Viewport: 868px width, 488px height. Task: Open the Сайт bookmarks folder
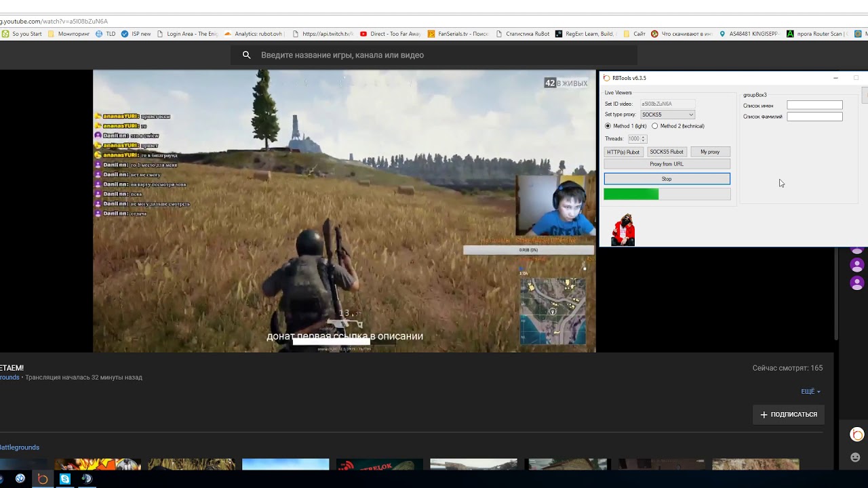click(x=634, y=34)
